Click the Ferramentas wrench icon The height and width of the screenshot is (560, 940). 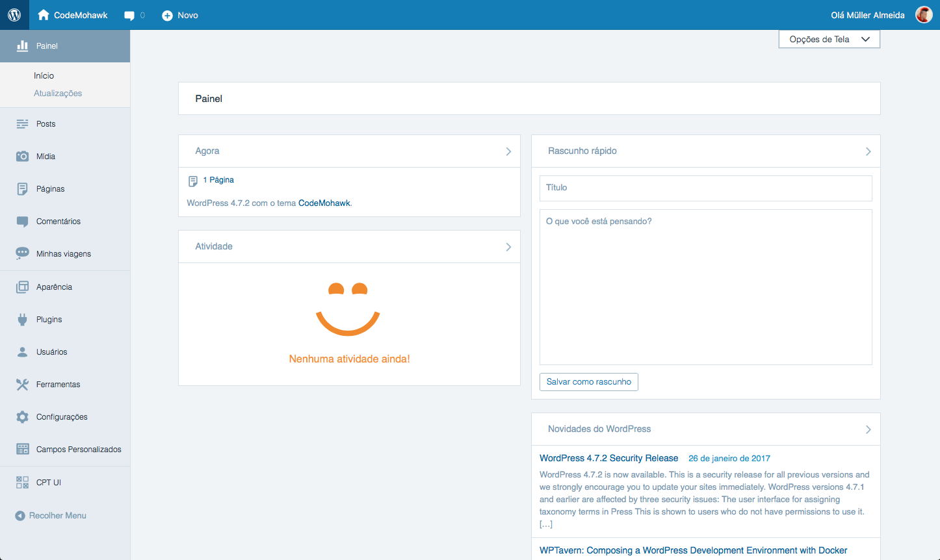click(22, 385)
